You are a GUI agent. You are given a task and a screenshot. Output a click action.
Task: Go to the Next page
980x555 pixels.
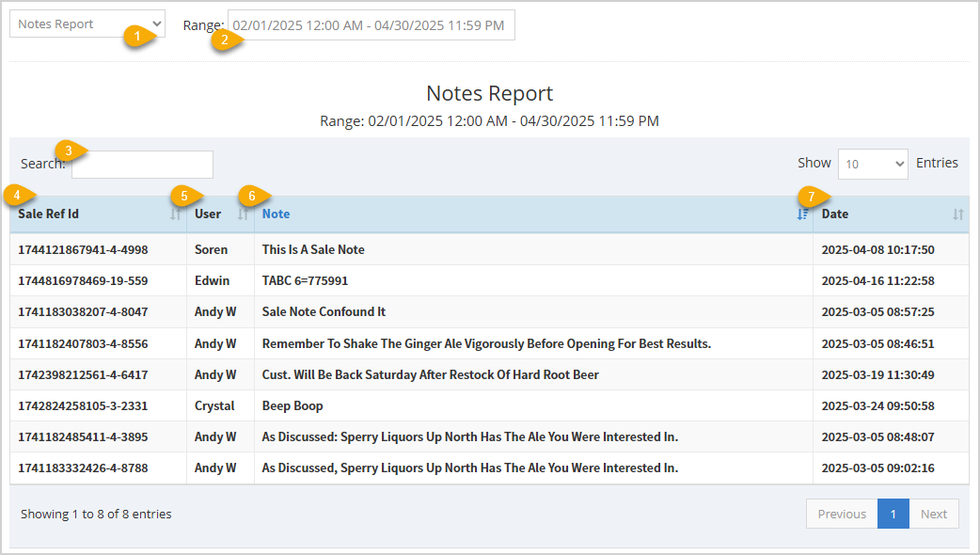click(934, 514)
